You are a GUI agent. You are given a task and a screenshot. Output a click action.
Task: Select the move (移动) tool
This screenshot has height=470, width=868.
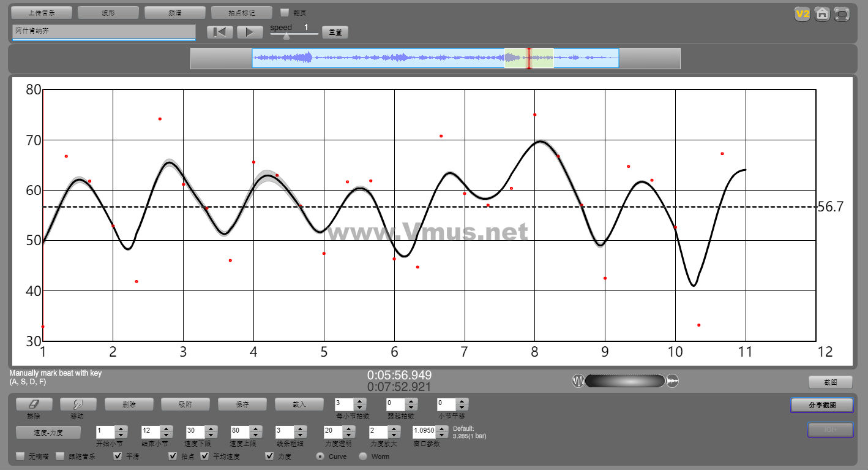pos(78,404)
